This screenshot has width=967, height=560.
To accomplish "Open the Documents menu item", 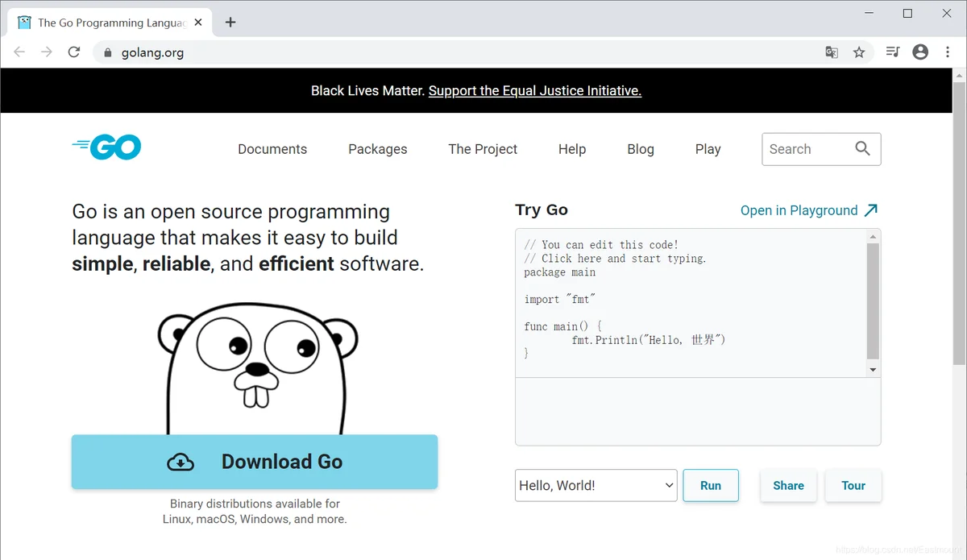I will coord(272,149).
